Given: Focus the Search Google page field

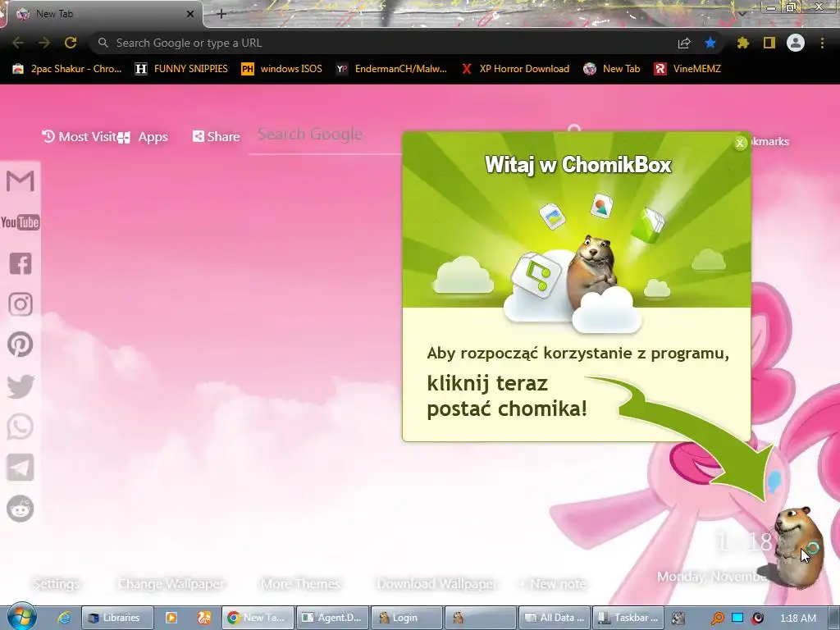Looking at the screenshot, I should pos(326,135).
